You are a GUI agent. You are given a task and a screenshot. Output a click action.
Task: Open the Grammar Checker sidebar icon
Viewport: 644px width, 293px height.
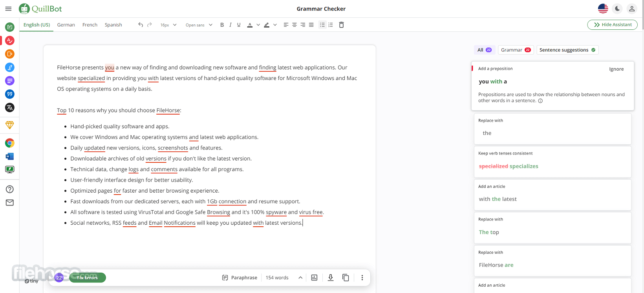click(x=10, y=40)
